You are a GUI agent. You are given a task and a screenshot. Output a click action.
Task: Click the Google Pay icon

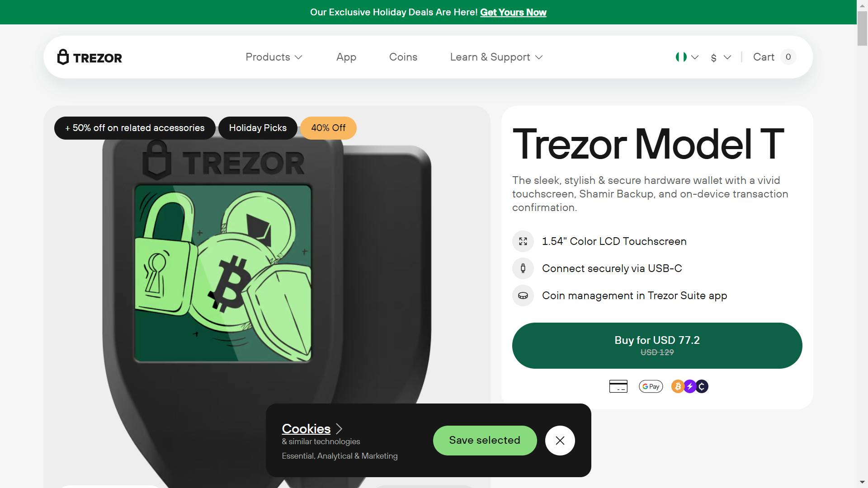[650, 386]
